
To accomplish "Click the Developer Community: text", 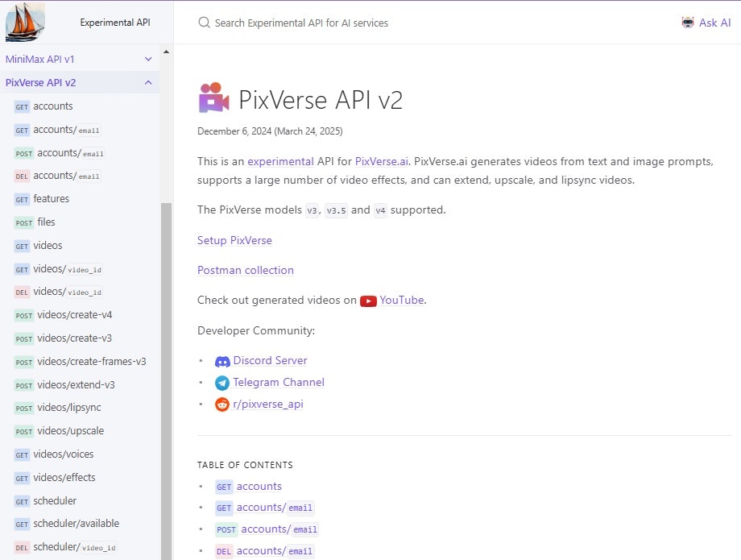I will pos(256,331).
